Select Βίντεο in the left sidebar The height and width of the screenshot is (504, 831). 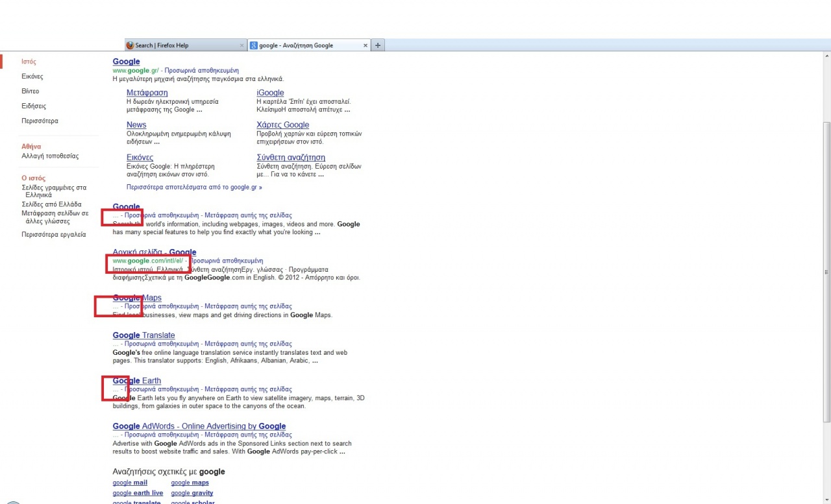(31, 91)
